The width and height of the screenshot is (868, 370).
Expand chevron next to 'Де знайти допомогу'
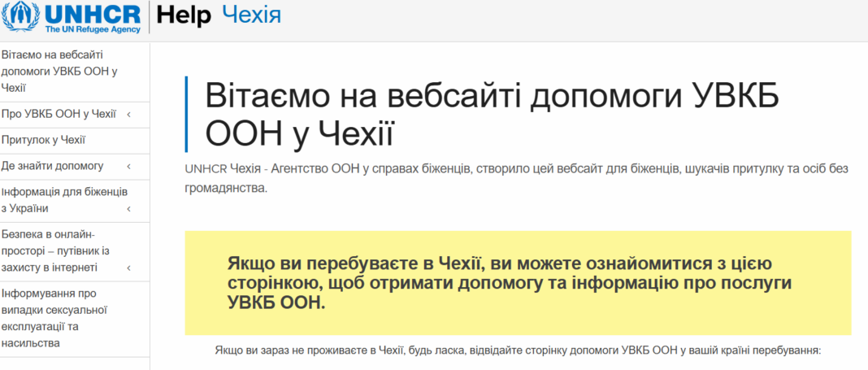pos(128,166)
